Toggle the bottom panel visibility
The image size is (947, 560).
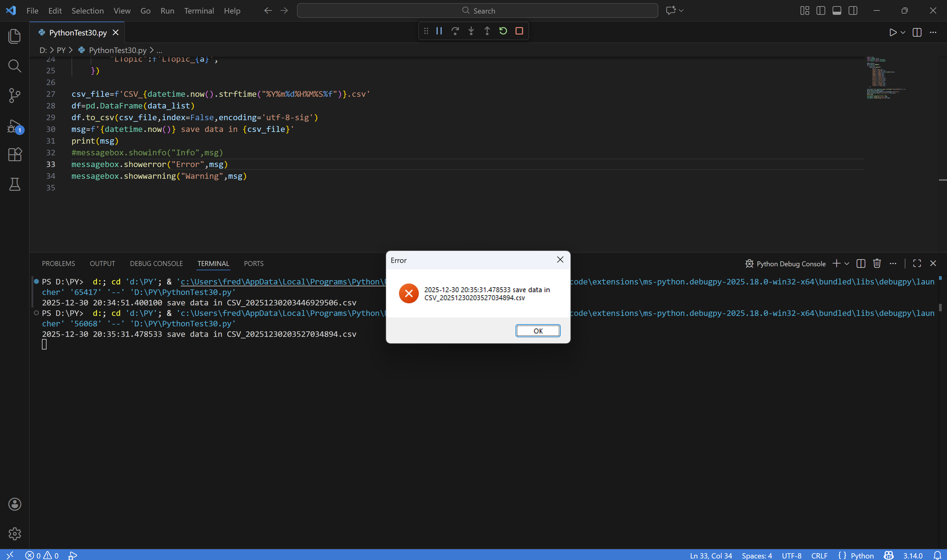(836, 10)
